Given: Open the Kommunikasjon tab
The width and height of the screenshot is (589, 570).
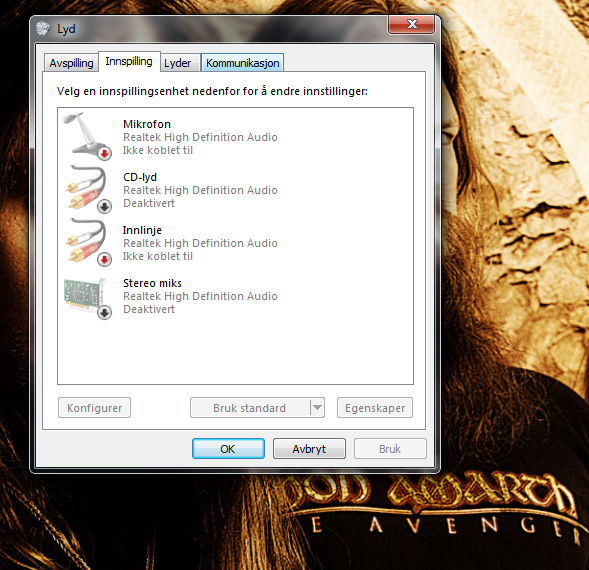Looking at the screenshot, I should click(243, 63).
